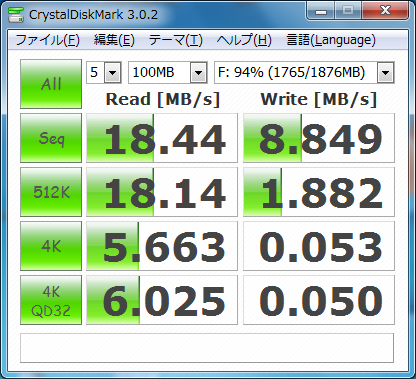Screen dimensions: 416x379
Task: Select the 4K QD32 write result 0.050
Action: click(319, 300)
